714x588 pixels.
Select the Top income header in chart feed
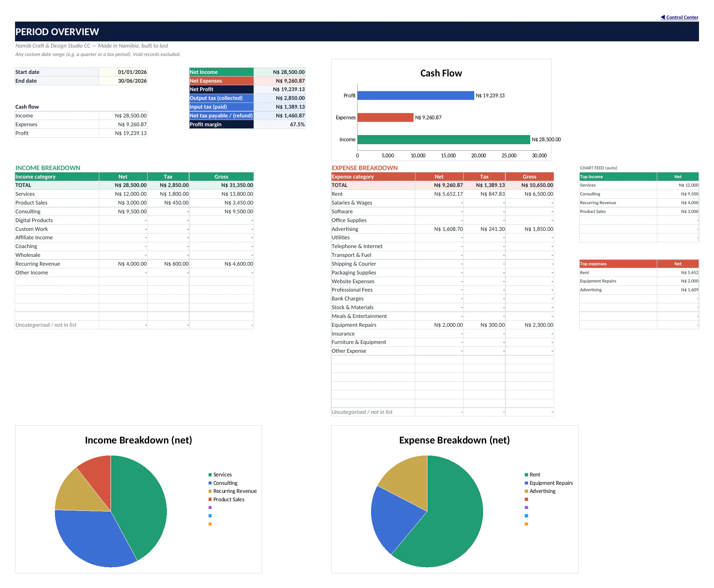pyautogui.click(x=618, y=177)
